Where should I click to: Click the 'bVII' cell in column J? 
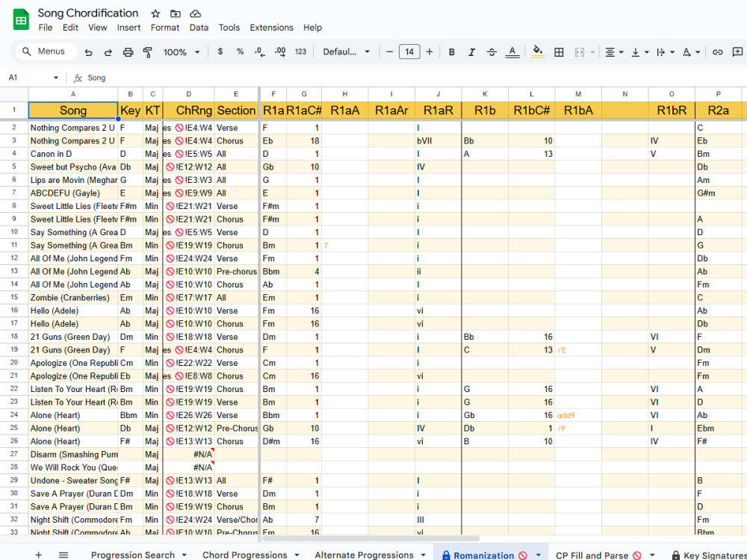pyautogui.click(x=438, y=141)
